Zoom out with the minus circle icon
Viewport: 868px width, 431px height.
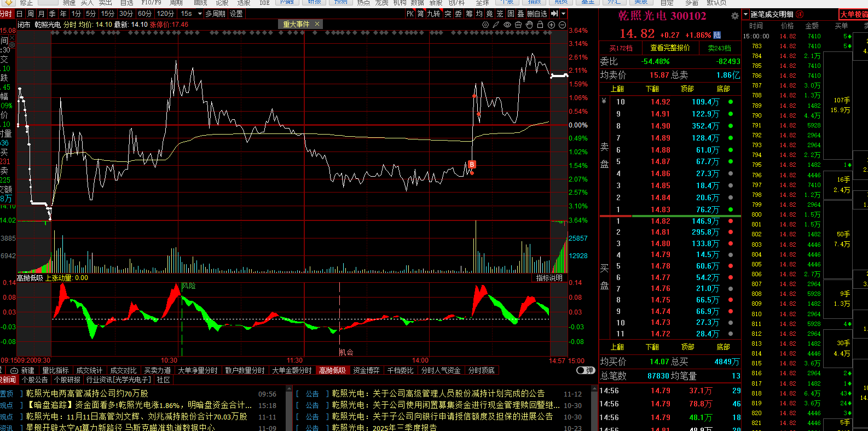pyautogui.click(x=562, y=25)
